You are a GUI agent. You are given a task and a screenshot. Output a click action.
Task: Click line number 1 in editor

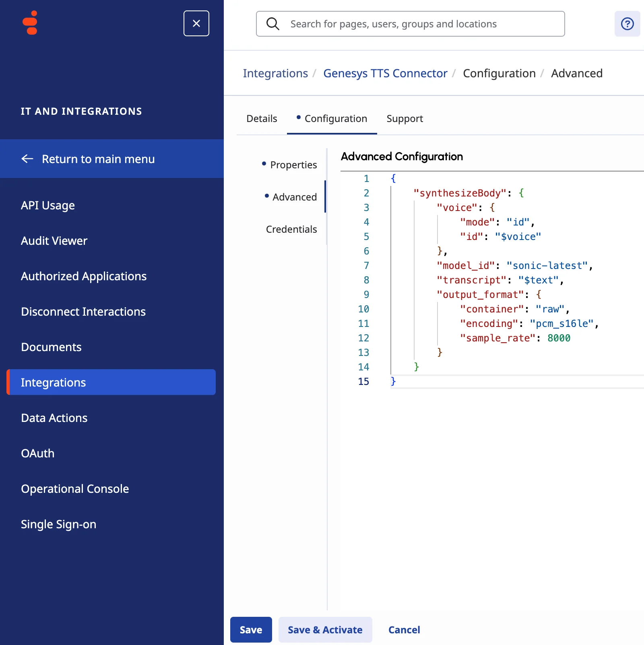coord(366,179)
